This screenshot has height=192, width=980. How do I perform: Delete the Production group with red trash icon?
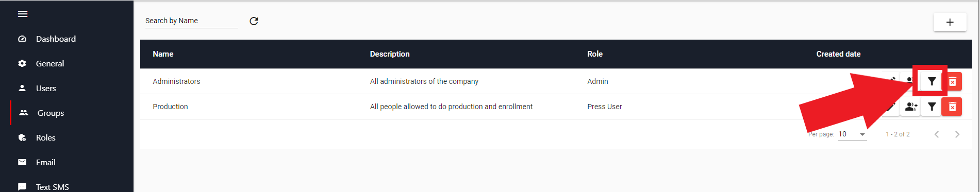[x=952, y=107]
